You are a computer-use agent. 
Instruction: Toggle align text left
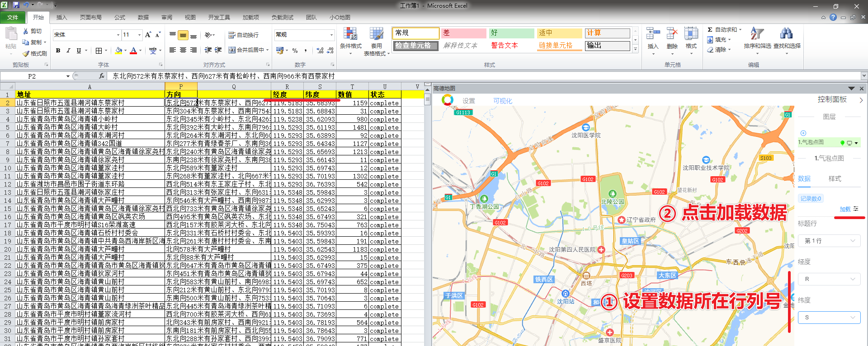(x=173, y=50)
